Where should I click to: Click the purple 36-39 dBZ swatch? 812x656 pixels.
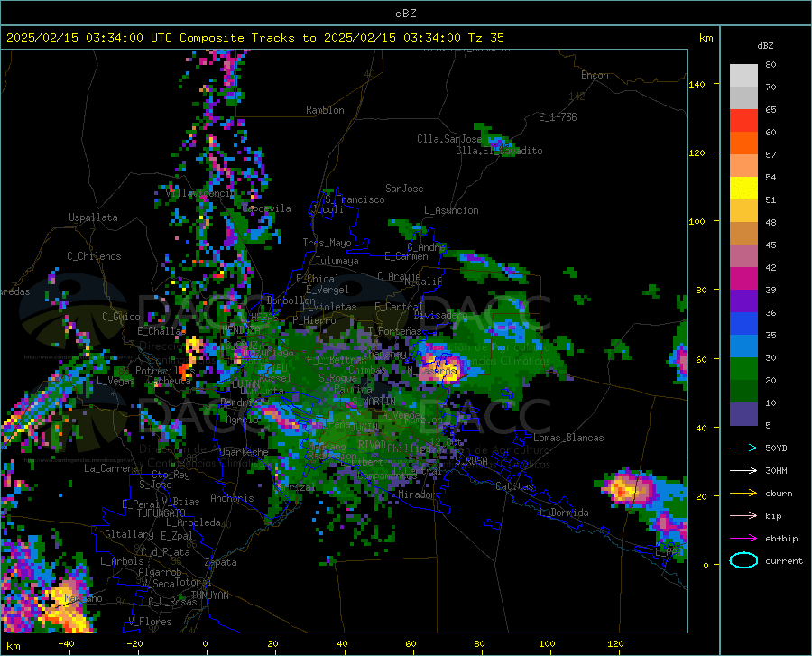pos(743,301)
